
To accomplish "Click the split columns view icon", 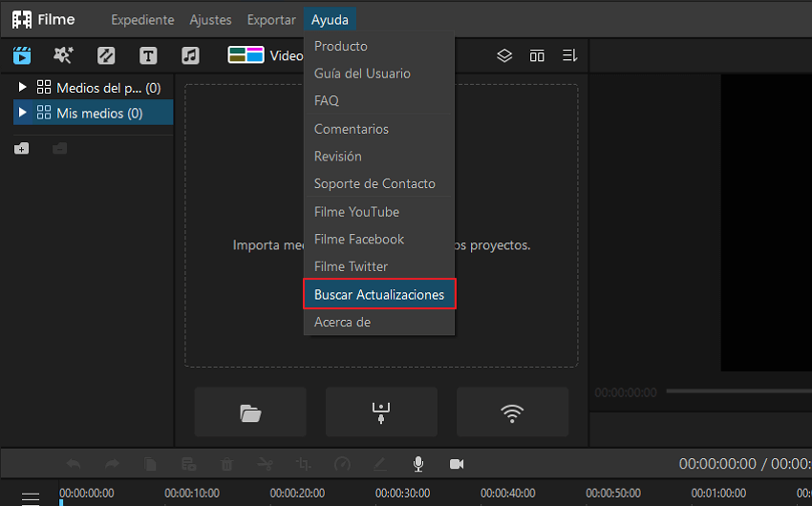I will tap(537, 55).
